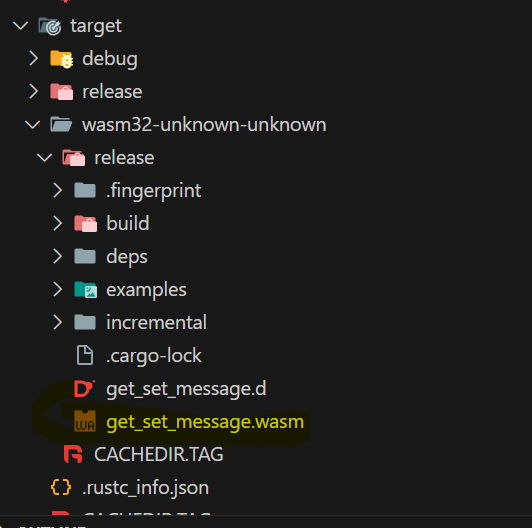This screenshot has width=532, height=528.
Task: Click the red D icon of get_set_message.d
Action: (x=84, y=389)
